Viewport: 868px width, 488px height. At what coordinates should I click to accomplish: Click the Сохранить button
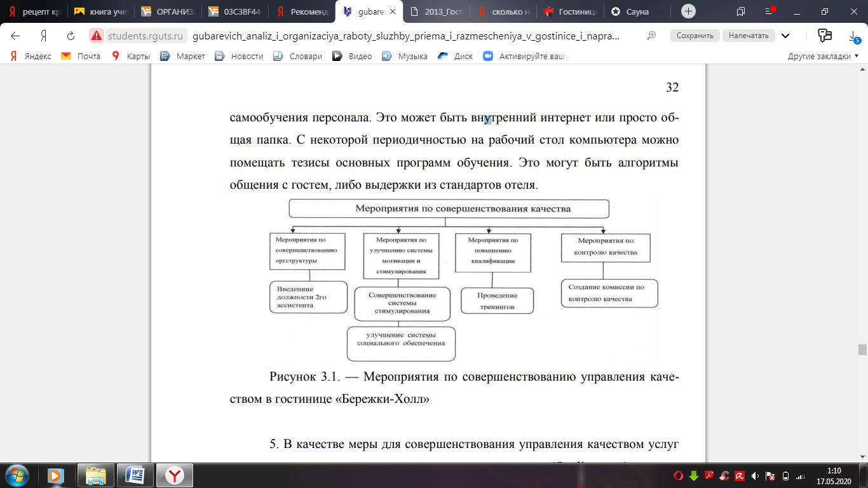point(695,36)
